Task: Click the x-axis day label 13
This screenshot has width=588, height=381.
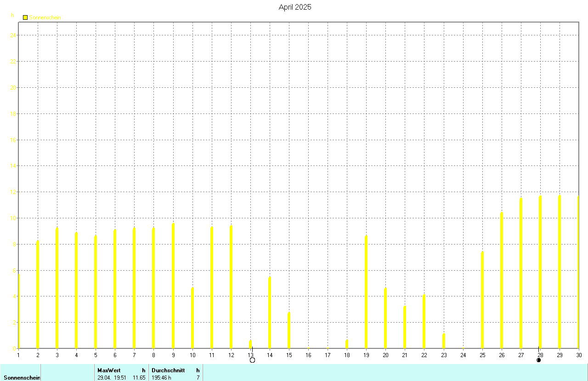Action: click(x=250, y=355)
